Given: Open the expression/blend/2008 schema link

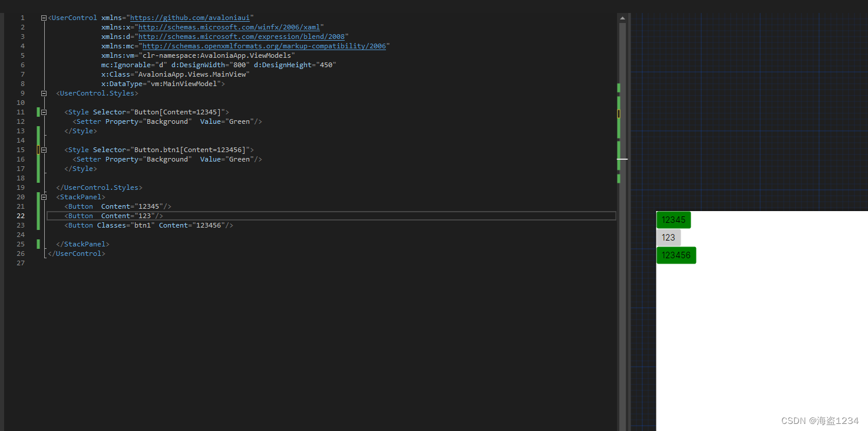Looking at the screenshot, I should pyautogui.click(x=242, y=37).
